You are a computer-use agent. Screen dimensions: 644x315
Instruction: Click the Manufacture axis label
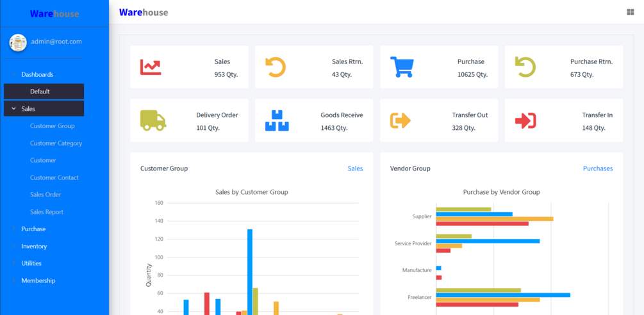pos(417,270)
